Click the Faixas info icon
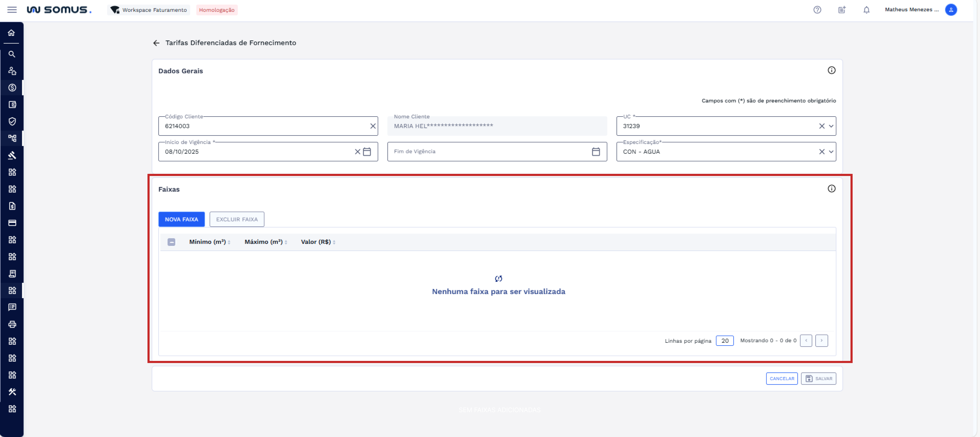The width and height of the screenshot is (980, 437). click(831, 189)
